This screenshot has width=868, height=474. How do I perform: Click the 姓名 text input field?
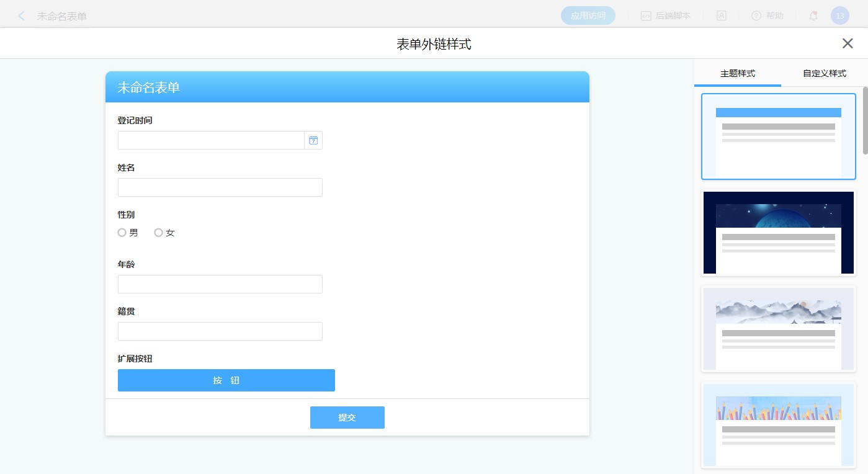tap(220, 187)
